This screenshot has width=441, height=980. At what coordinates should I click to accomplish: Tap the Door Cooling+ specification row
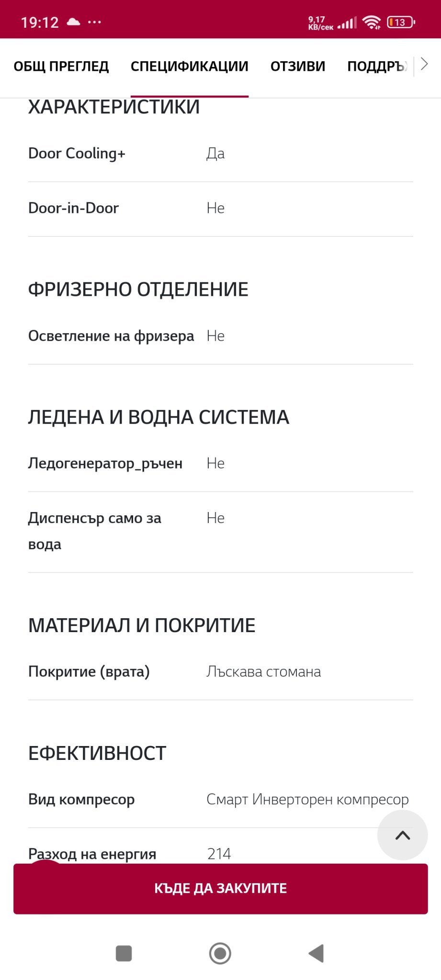tap(220, 154)
